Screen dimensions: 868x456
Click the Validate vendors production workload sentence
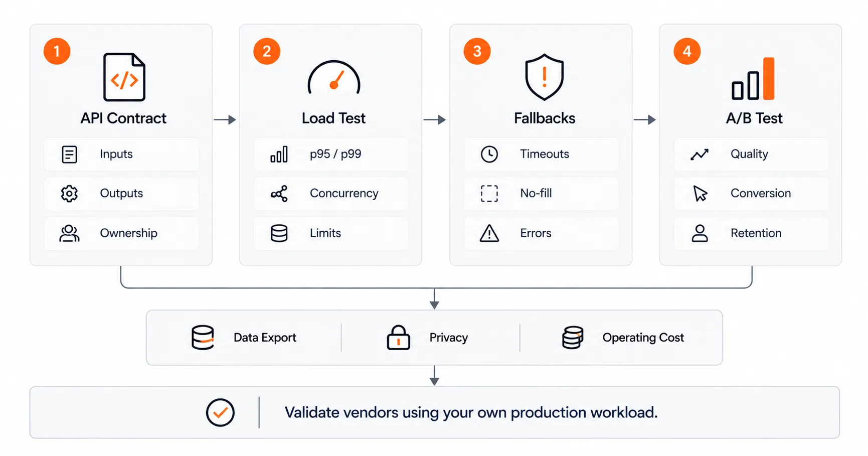471,412
